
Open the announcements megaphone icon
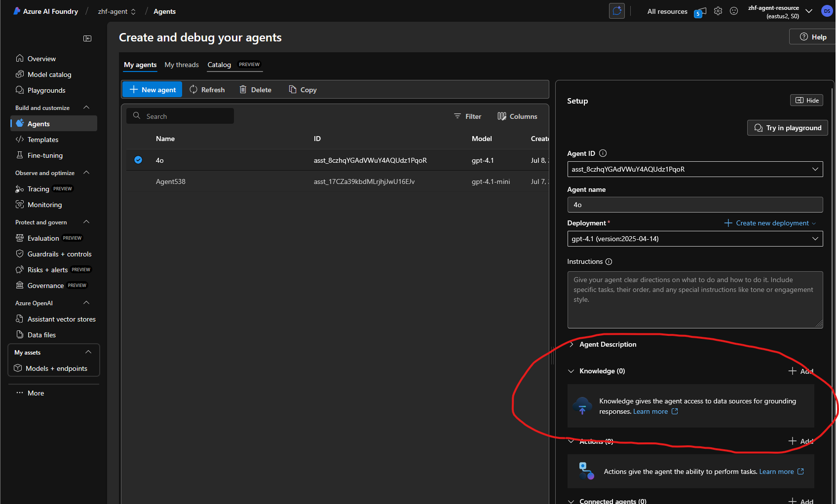700,12
